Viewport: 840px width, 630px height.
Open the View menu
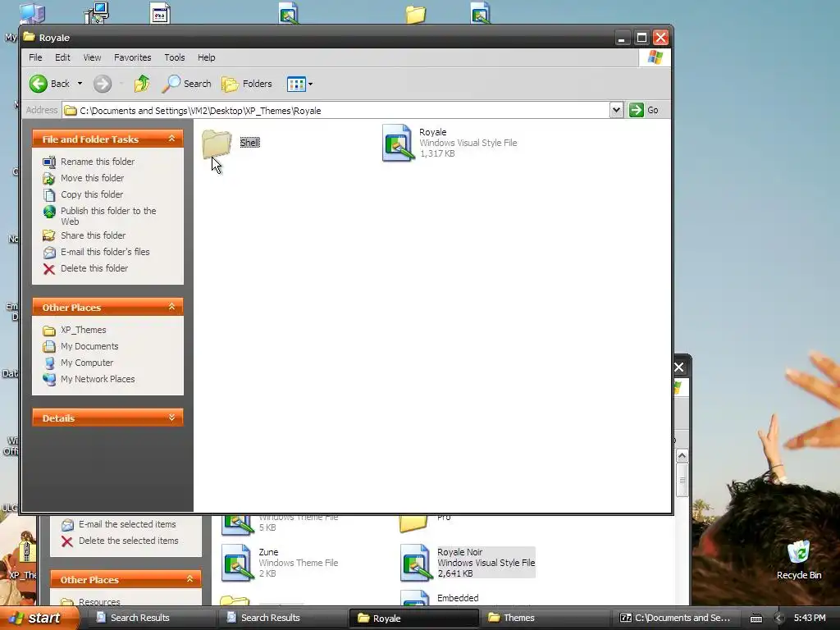pyautogui.click(x=92, y=57)
